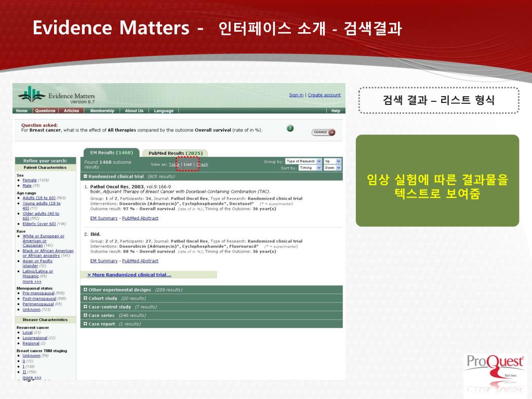Switch to EM Results (1468) tab
This screenshot has width=532, height=399.
click(112, 153)
